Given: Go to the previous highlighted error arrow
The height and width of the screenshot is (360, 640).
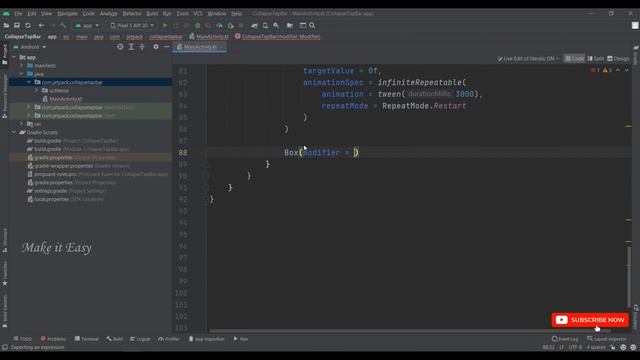Looking at the screenshot, I should 618,70.
